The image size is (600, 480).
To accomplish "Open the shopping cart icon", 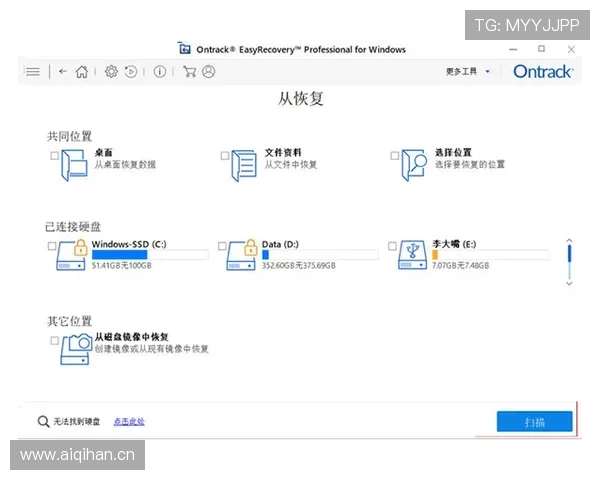I will 189,71.
